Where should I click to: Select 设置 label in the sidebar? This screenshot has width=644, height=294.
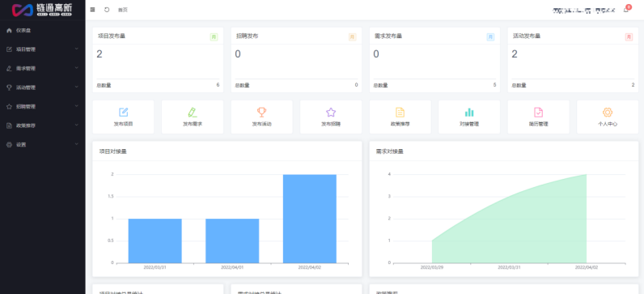pos(21,145)
